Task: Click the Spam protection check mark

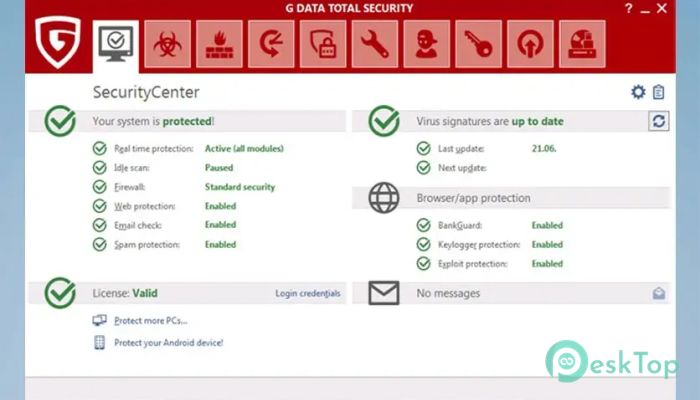Action: [100, 244]
